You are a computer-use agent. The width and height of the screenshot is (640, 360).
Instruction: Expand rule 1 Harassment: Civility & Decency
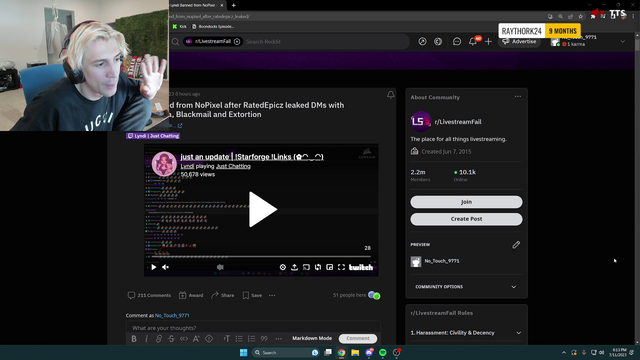coord(466,333)
